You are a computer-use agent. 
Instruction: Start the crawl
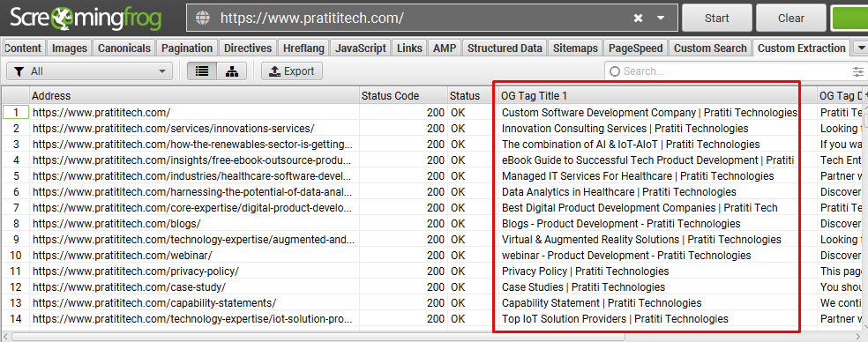pos(717,19)
